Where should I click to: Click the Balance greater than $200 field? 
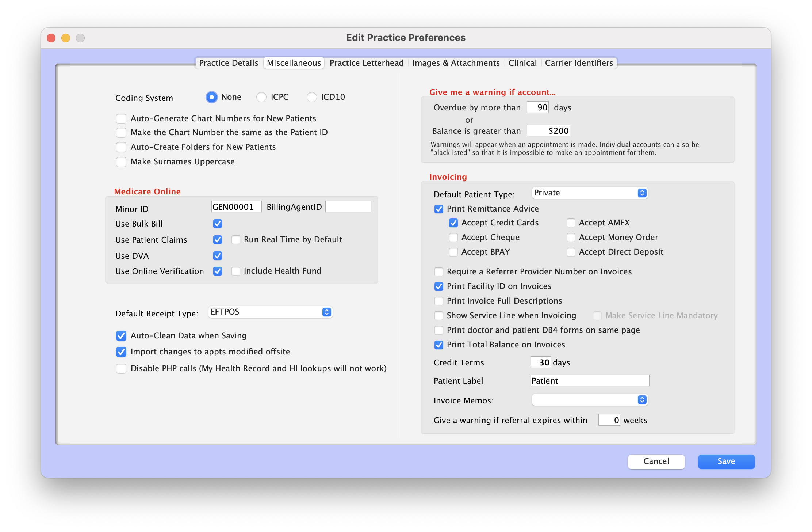pyautogui.click(x=548, y=131)
